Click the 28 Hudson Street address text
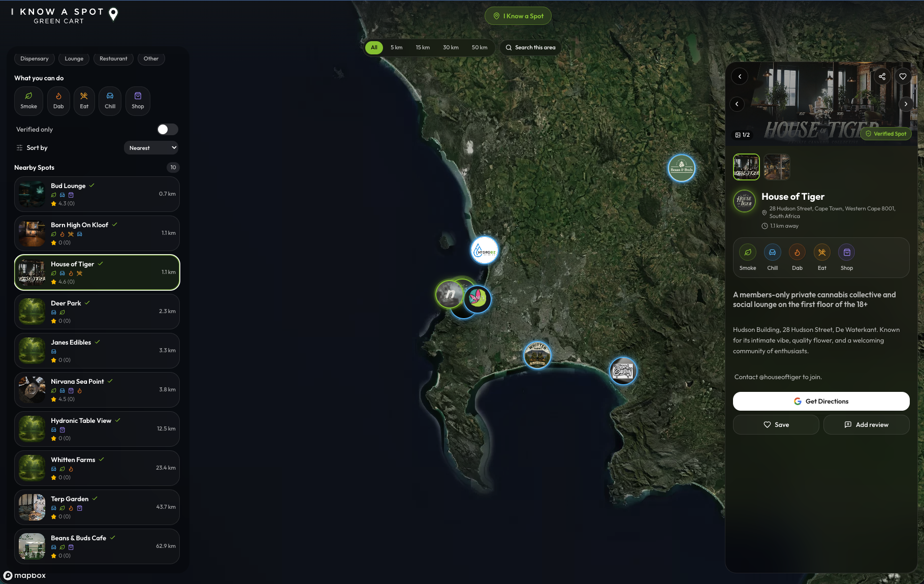The width and height of the screenshot is (924, 584). 832,212
